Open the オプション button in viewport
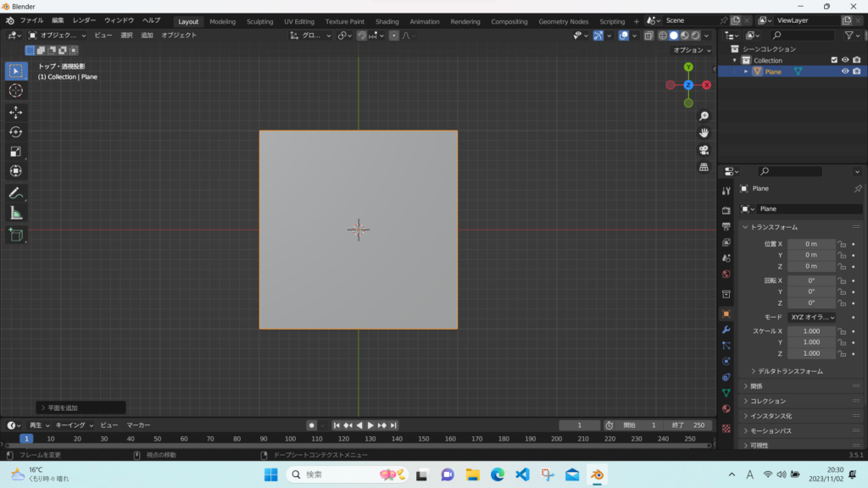 (x=692, y=50)
